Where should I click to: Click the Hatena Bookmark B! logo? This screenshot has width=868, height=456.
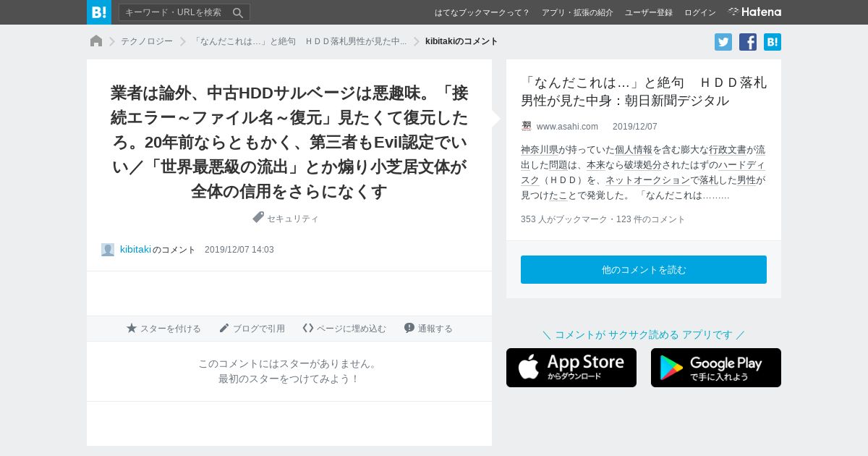click(x=99, y=12)
